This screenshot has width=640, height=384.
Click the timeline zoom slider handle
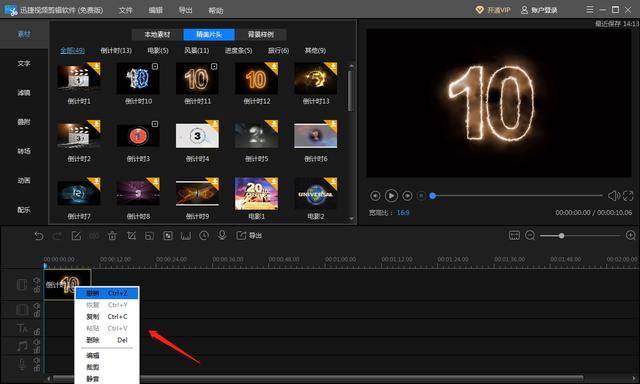click(562, 235)
